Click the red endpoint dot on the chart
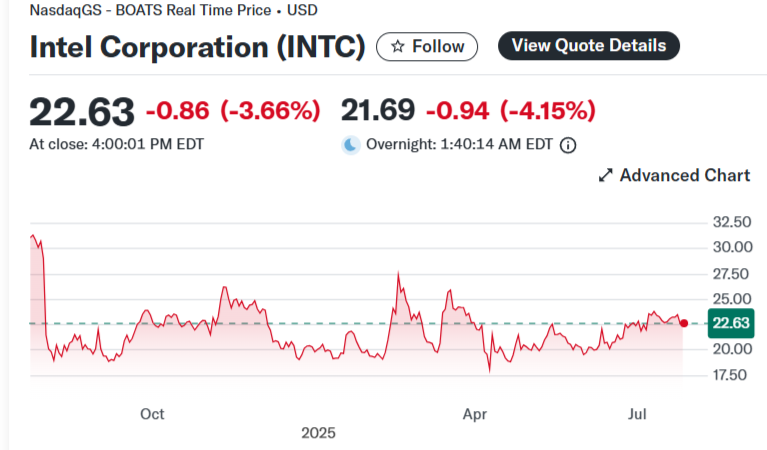767x450 pixels. pyautogui.click(x=683, y=323)
